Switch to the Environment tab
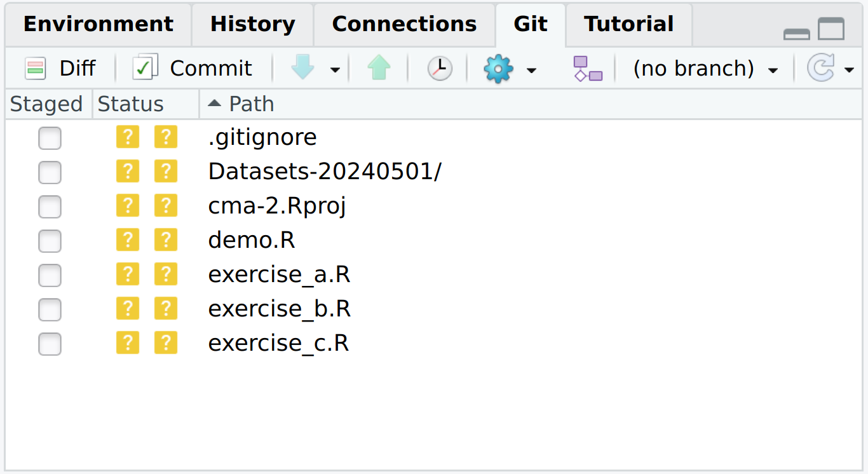The image size is (868, 474). [98, 25]
